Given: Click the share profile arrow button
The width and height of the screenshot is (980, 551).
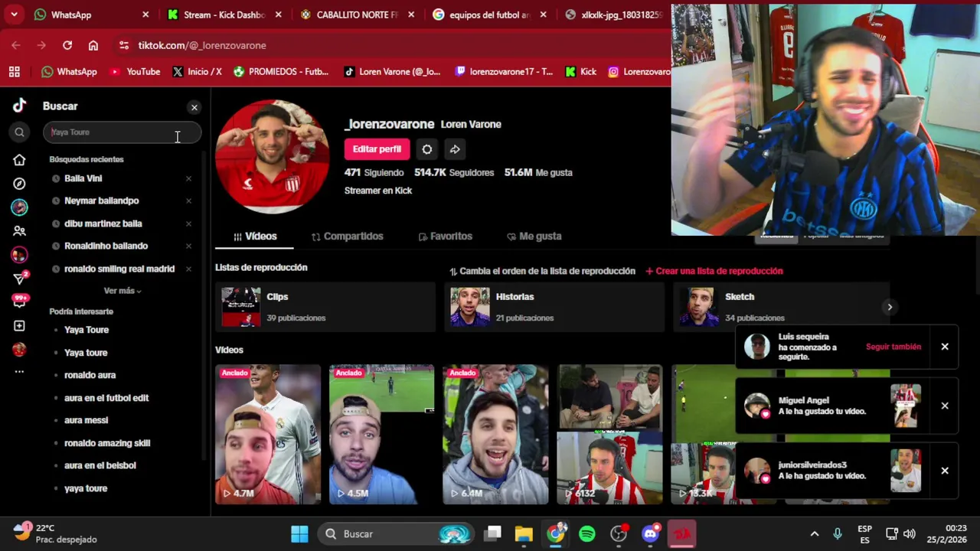Looking at the screenshot, I should (x=455, y=149).
